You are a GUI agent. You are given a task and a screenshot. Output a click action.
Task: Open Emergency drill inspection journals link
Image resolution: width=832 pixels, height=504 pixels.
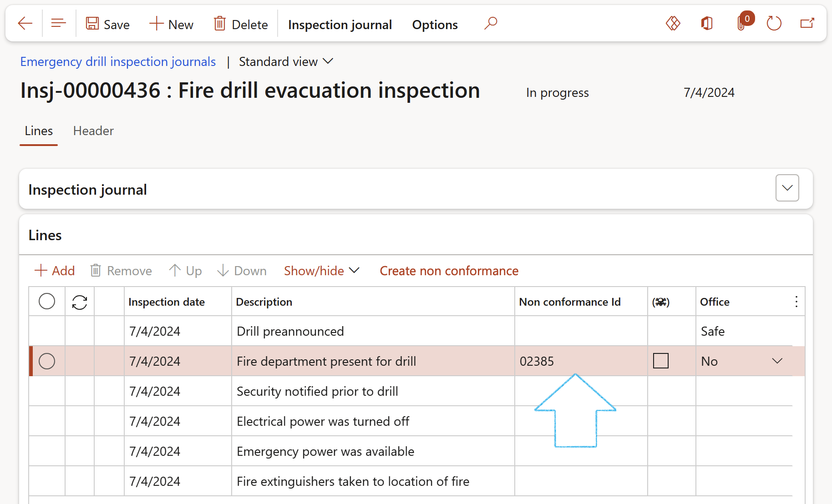pyautogui.click(x=118, y=61)
